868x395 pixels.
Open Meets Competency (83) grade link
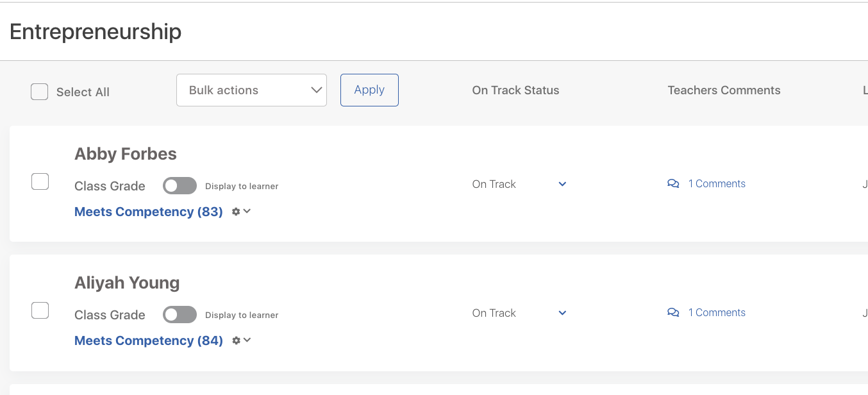[149, 212]
